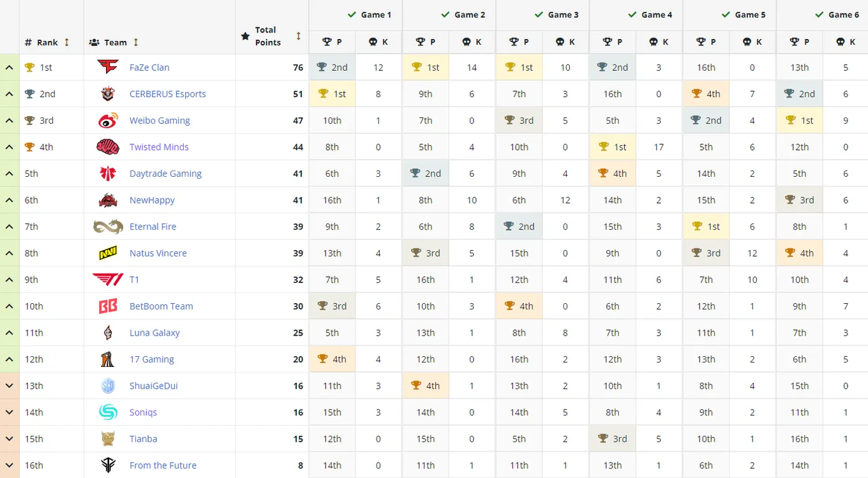The image size is (868, 478).
Task: Click the Game 5 kills skull header icon
Action: 747,41
